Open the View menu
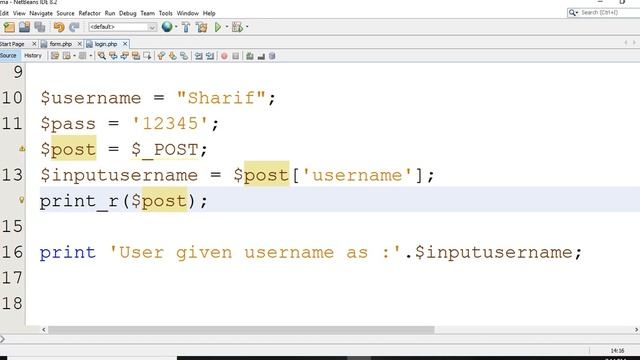This screenshot has width=640, height=360. pyautogui.click(x=19, y=13)
